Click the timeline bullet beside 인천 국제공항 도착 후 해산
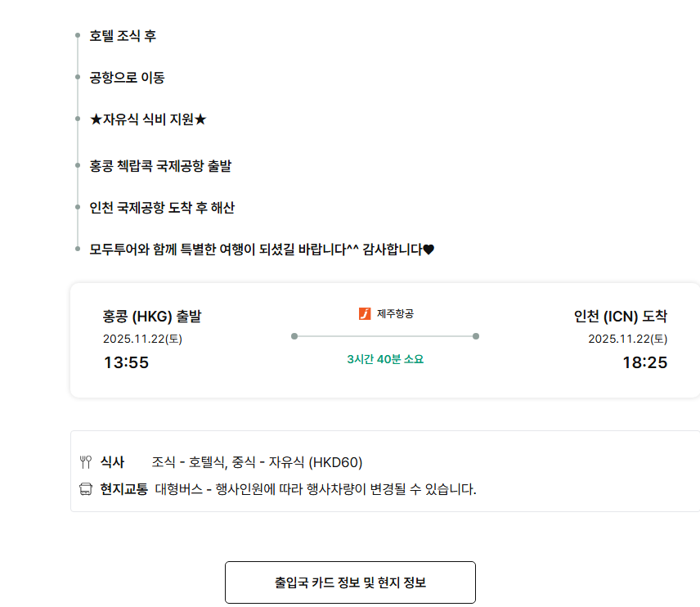This screenshot has width=700, height=607. tap(77, 208)
